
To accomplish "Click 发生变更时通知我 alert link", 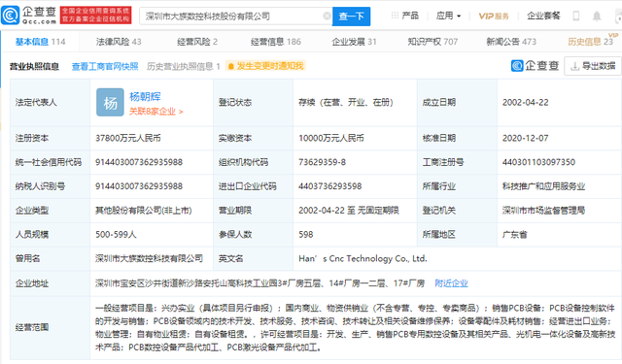I will (x=265, y=66).
